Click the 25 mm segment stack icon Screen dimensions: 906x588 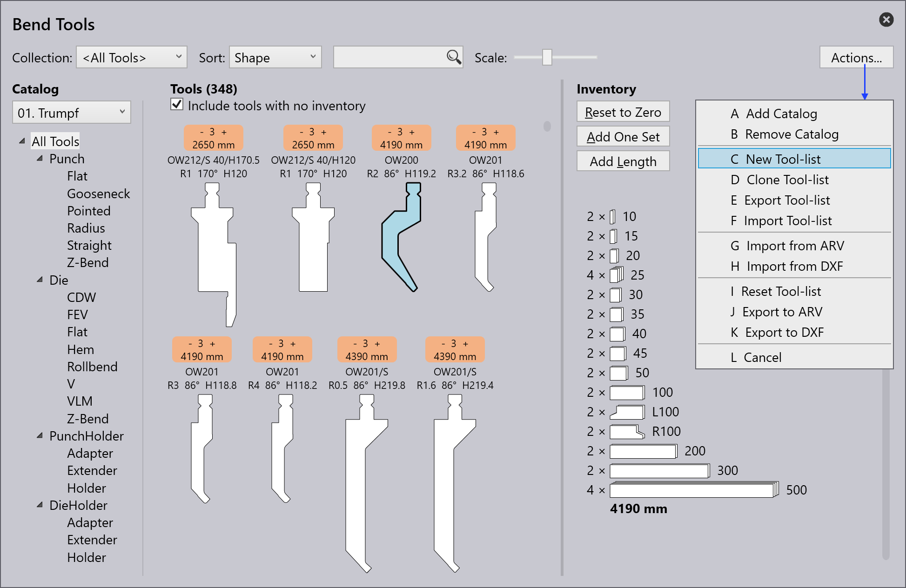pyautogui.click(x=617, y=274)
